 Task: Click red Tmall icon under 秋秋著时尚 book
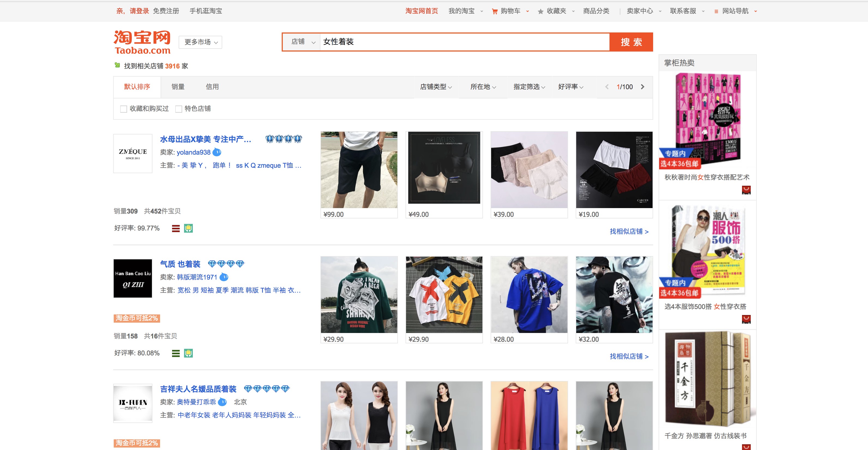pos(746,190)
